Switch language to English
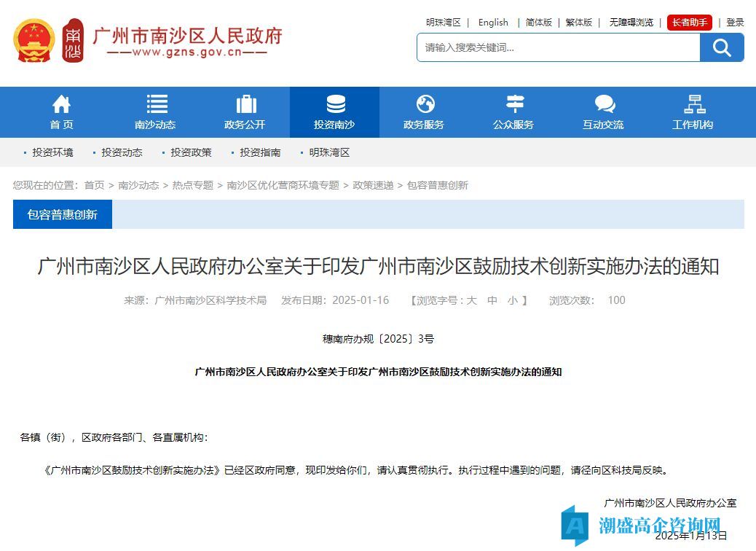756x551 pixels. tap(493, 23)
